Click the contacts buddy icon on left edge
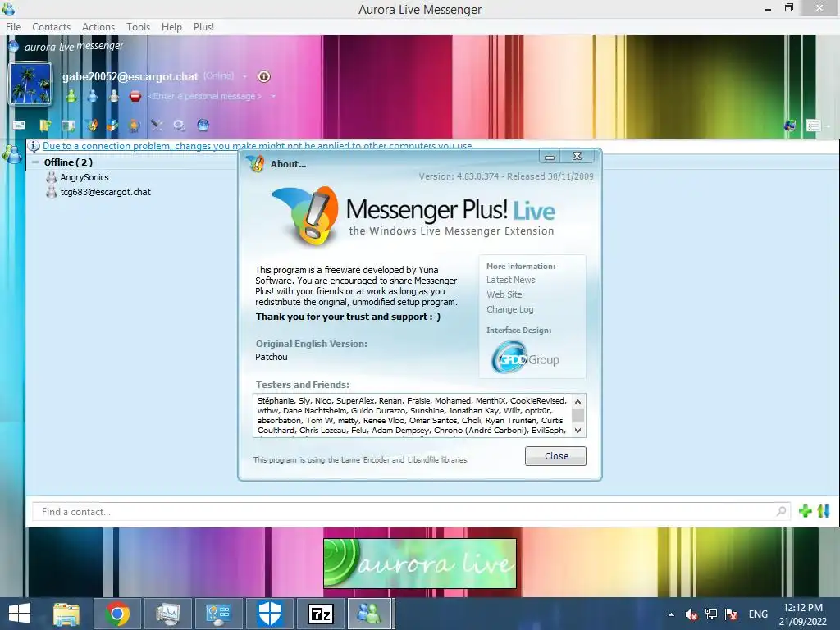The width and height of the screenshot is (840, 630). (x=11, y=154)
